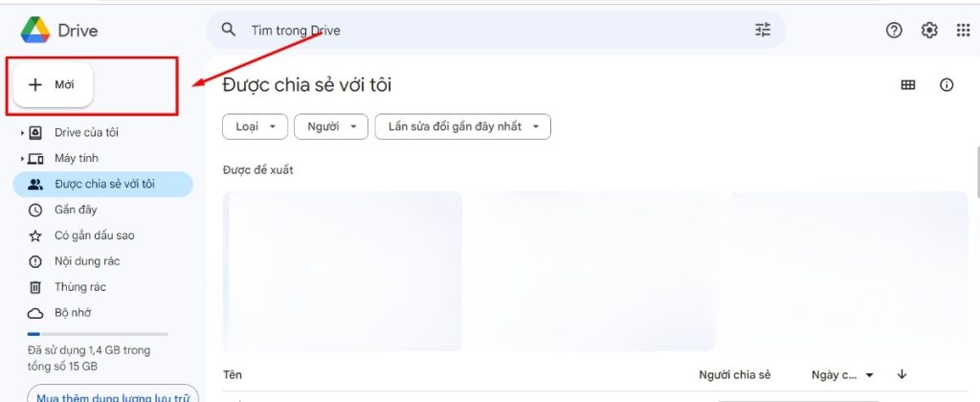The image size is (980, 402).
Task: Click the trash bin icon
Action: coord(35,287)
